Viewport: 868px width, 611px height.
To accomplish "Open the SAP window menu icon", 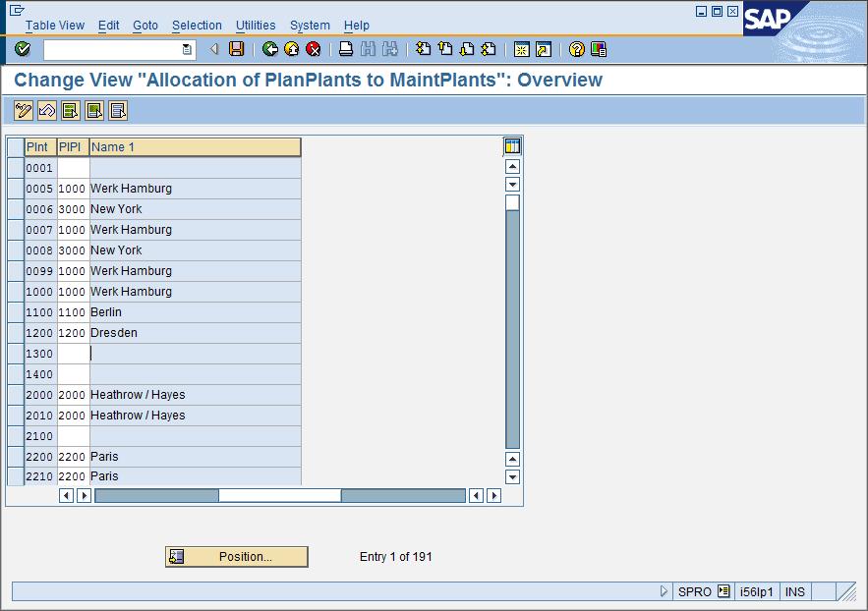I will (17, 10).
